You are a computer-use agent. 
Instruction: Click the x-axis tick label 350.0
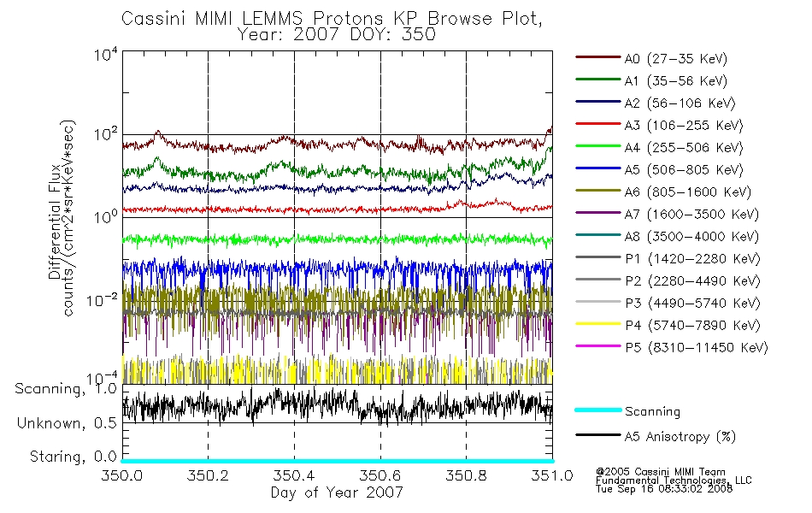point(121,475)
